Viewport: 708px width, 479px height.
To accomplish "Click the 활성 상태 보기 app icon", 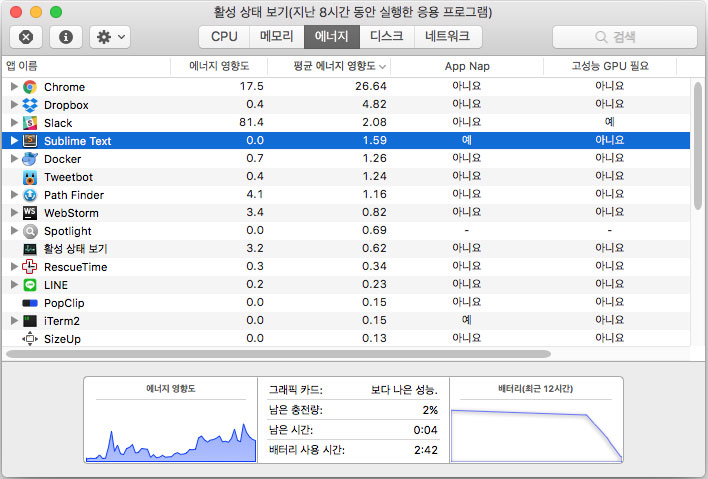I will pyautogui.click(x=30, y=249).
